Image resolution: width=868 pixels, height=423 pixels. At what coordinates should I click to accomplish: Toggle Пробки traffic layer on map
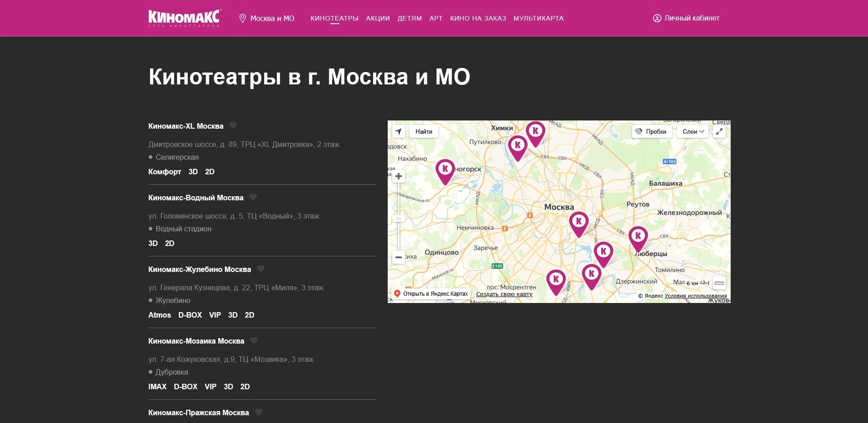651,131
